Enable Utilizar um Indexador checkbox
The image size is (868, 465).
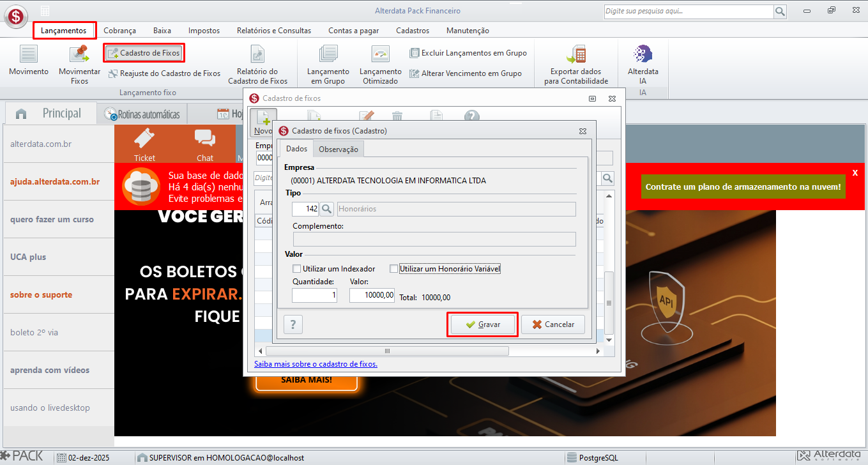pyautogui.click(x=296, y=269)
